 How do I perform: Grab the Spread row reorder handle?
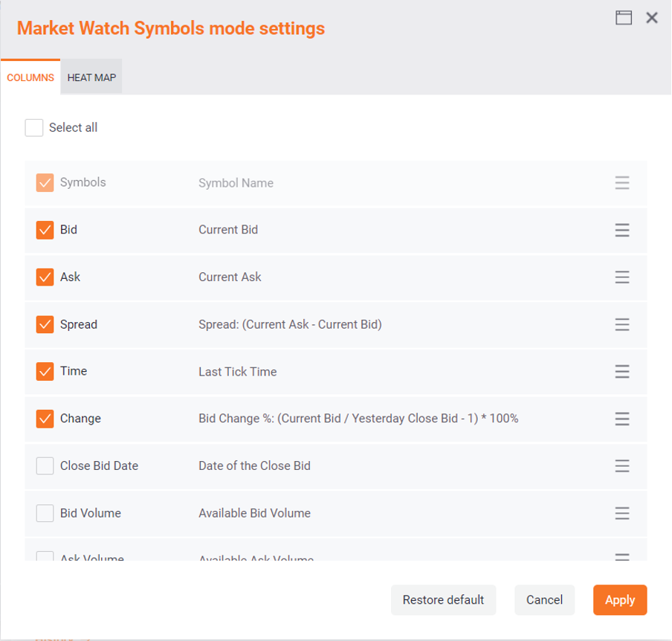point(622,324)
